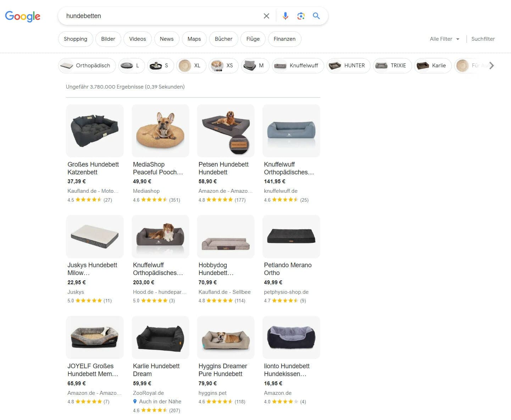
Task: Open the Petlando Merano Ortho image
Action: 291,236
